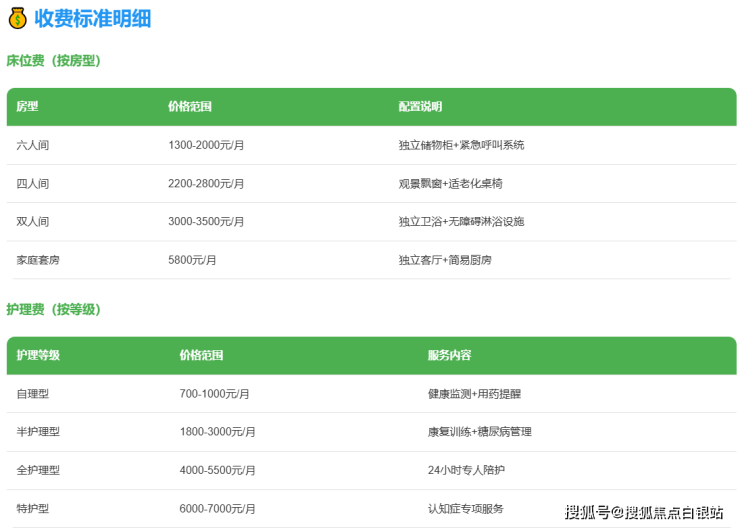Image resolution: width=740 pixels, height=528 pixels.
Task: Click the 家庭套房 row label
Action: tap(38, 260)
